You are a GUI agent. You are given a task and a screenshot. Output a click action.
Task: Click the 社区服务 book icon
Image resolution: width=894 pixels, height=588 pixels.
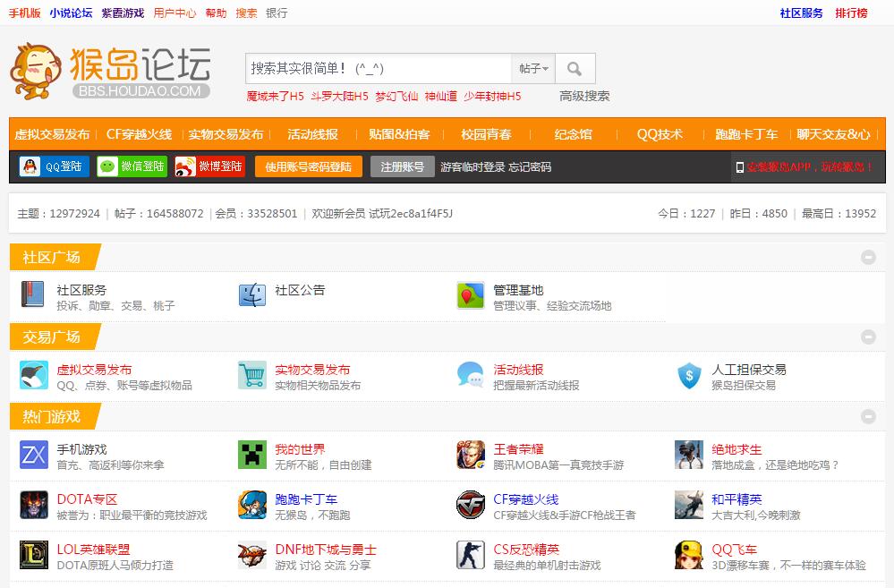pos(34,295)
